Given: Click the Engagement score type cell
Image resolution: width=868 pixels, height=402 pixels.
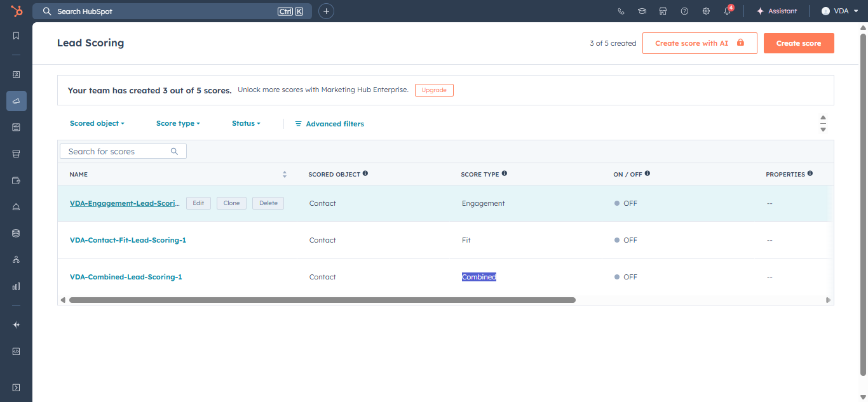Looking at the screenshot, I should (x=483, y=203).
